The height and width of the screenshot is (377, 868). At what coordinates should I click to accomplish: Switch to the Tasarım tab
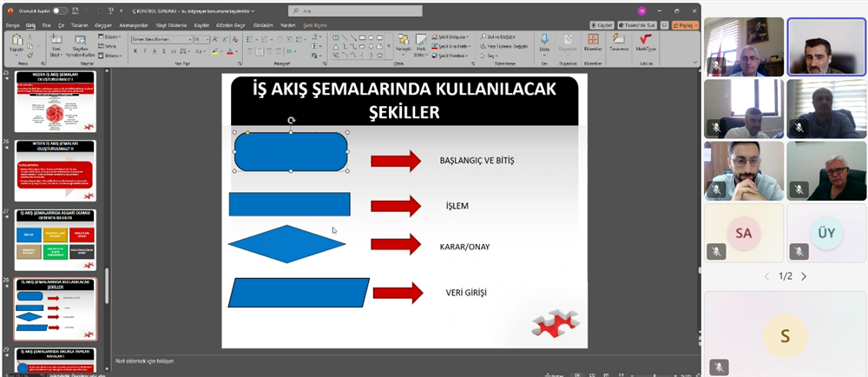pos(79,25)
